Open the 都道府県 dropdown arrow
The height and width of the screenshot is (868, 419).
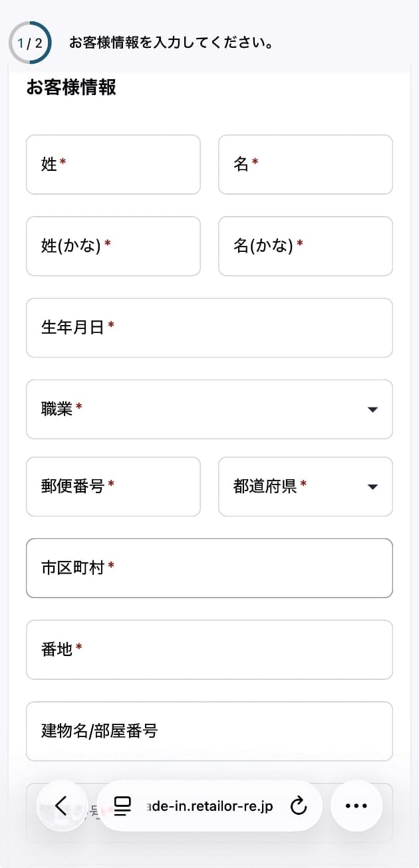372,487
